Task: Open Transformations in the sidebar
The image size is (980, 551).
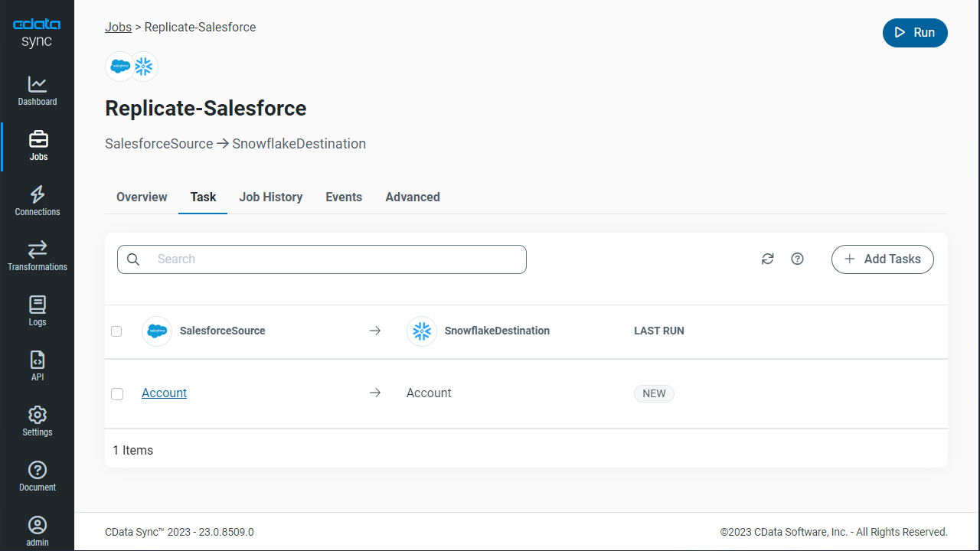Action: (x=37, y=256)
